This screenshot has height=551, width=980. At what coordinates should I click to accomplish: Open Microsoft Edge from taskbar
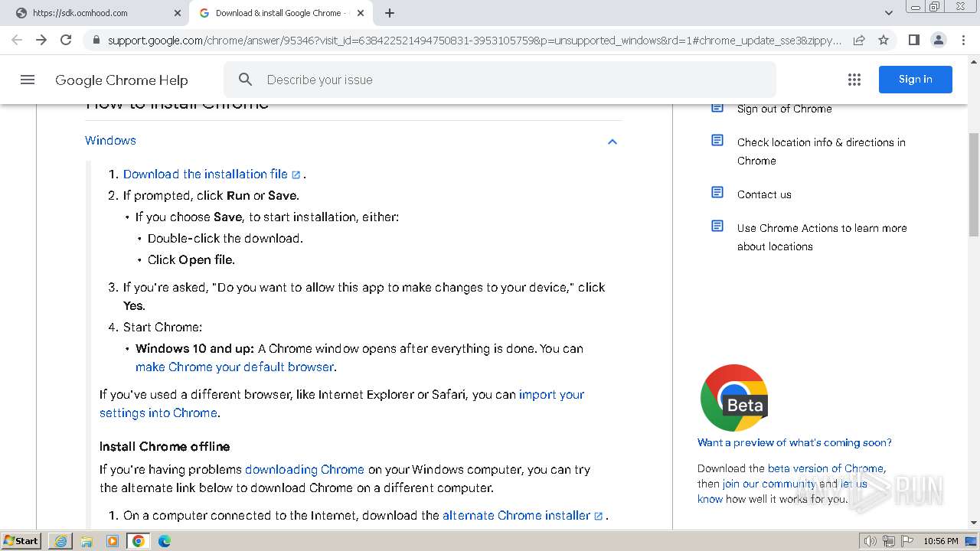point(165,541)
